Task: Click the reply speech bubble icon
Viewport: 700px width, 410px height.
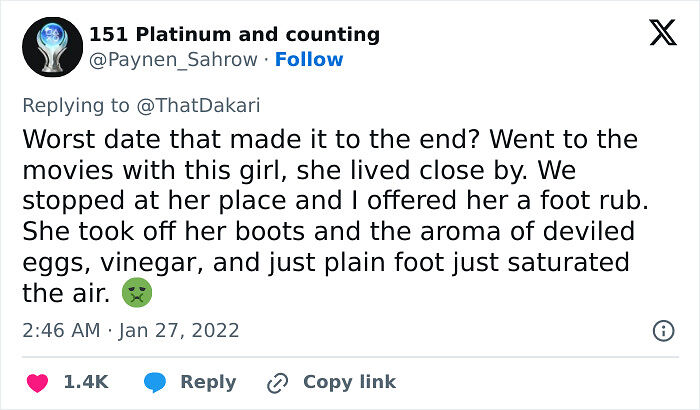Action: [x=154, y=382]
